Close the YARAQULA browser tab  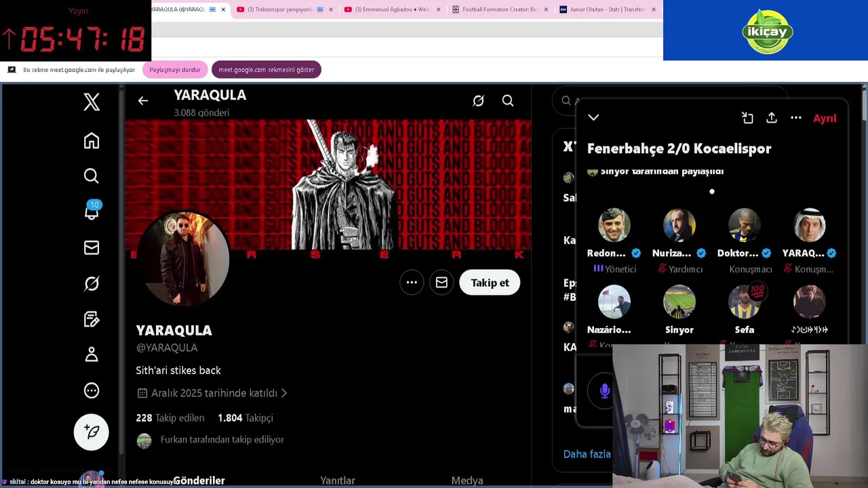coord(223,9)
